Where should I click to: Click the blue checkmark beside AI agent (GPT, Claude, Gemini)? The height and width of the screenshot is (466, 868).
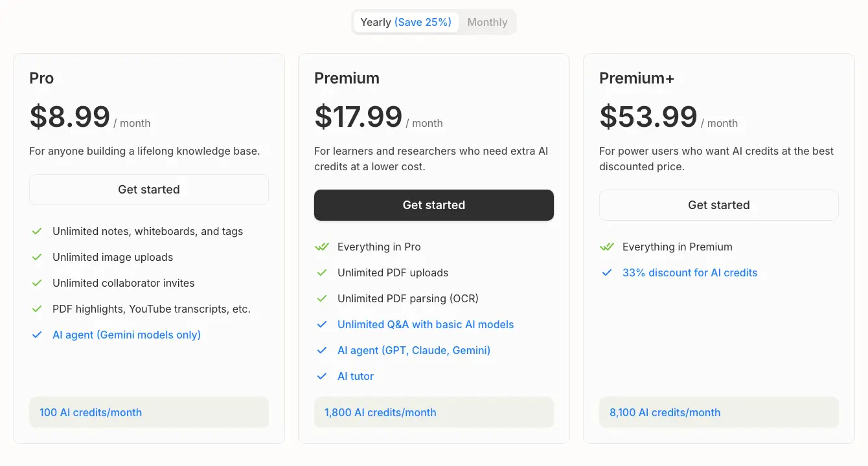point(322,350)
